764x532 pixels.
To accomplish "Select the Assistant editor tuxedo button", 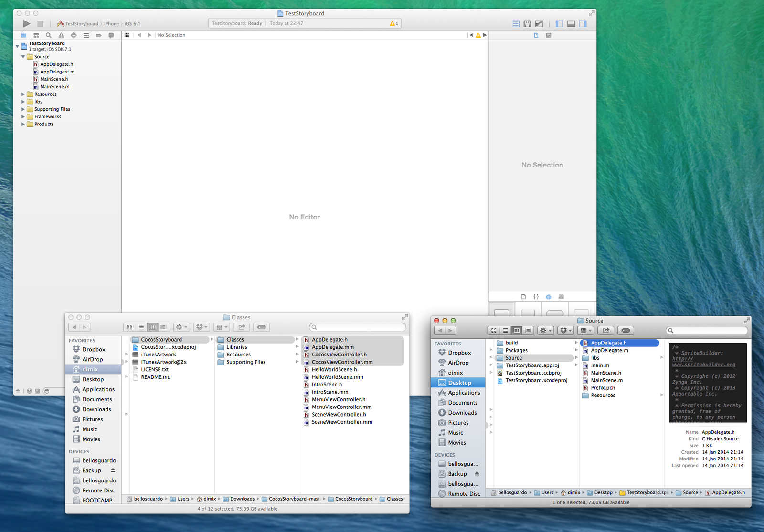I will pyautogui.click(x=527, y=23).
